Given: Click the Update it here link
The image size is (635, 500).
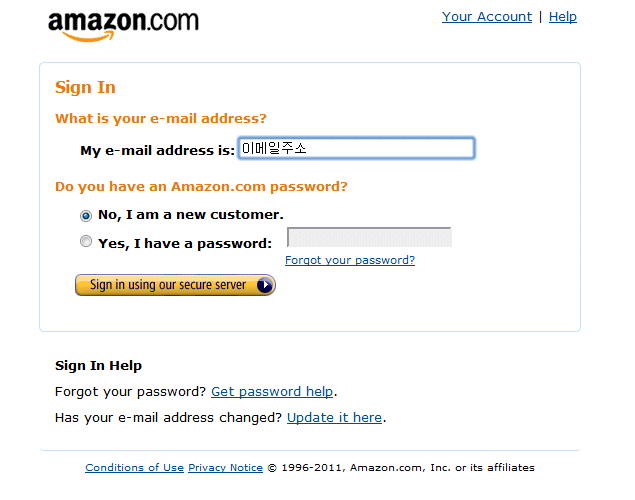Looking at the screenshot, I should point(334,417).
